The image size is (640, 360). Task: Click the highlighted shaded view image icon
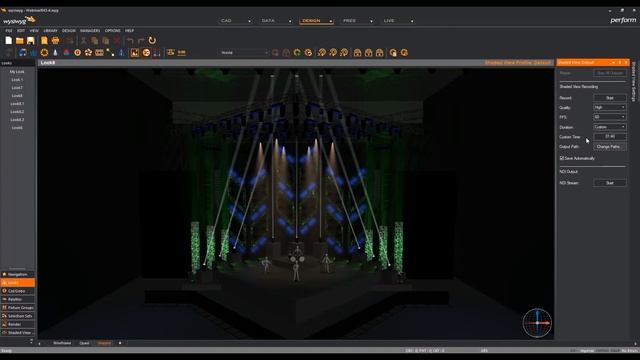[x=135, y=53]
